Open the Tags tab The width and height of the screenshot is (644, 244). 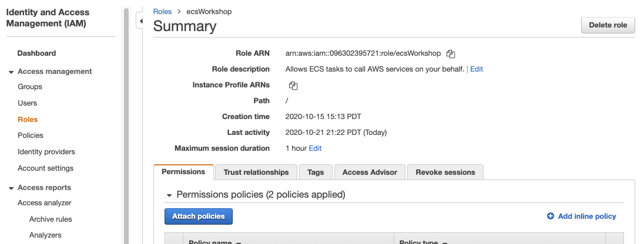(x=316, y=172)
